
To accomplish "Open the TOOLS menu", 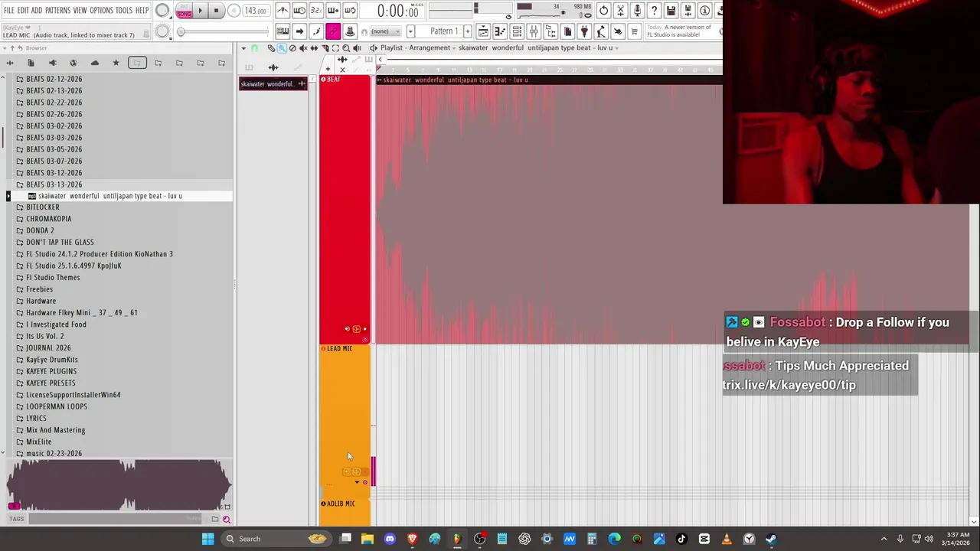I will tap(124, 10).
